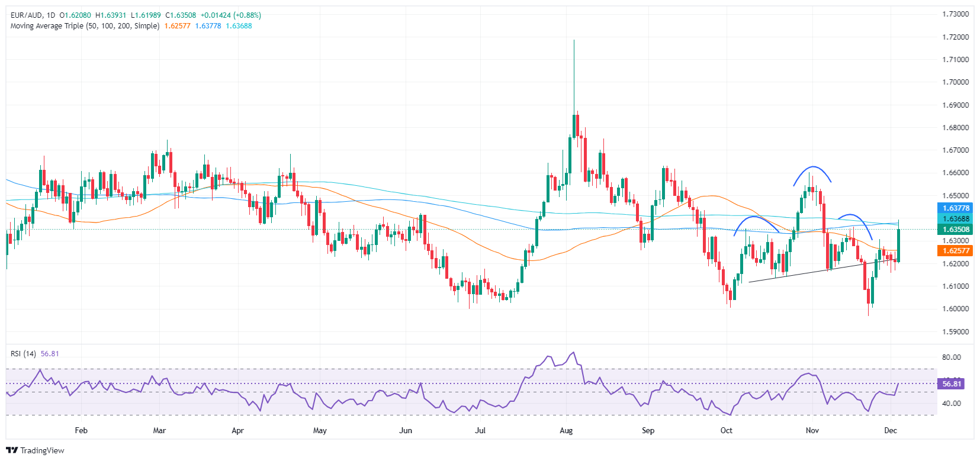Click the orange 1.62577 tag on price axis
The height and width of the screenshot is (461, 980).
(x=956, y=251)
